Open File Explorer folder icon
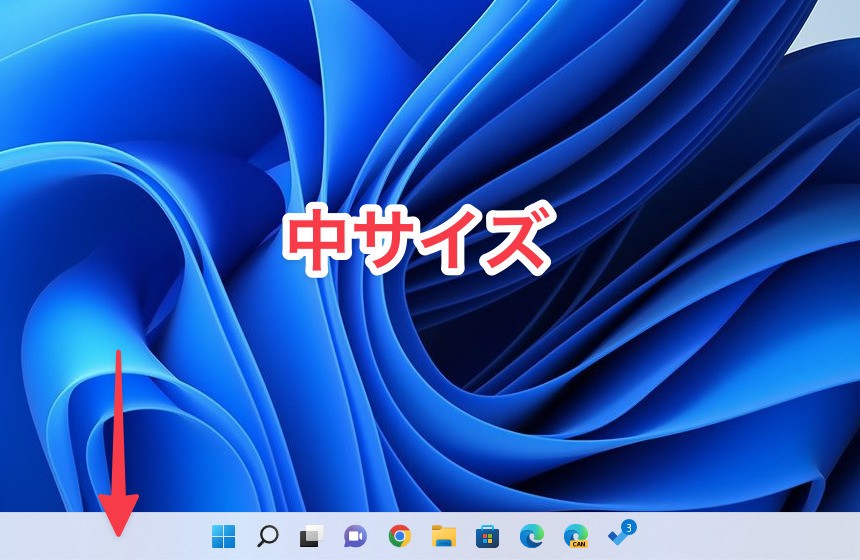This screenshot has width=860, height=560. pos(443,536)
